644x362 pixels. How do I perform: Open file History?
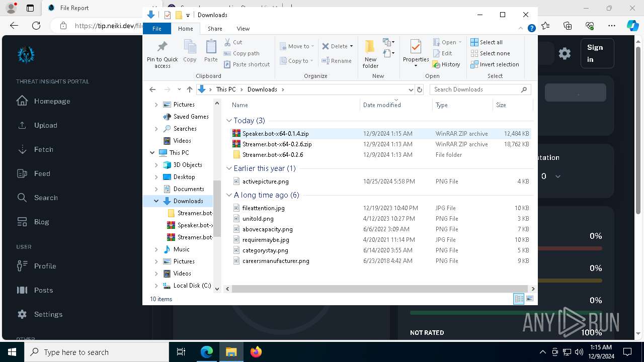[x=446, y=64]
